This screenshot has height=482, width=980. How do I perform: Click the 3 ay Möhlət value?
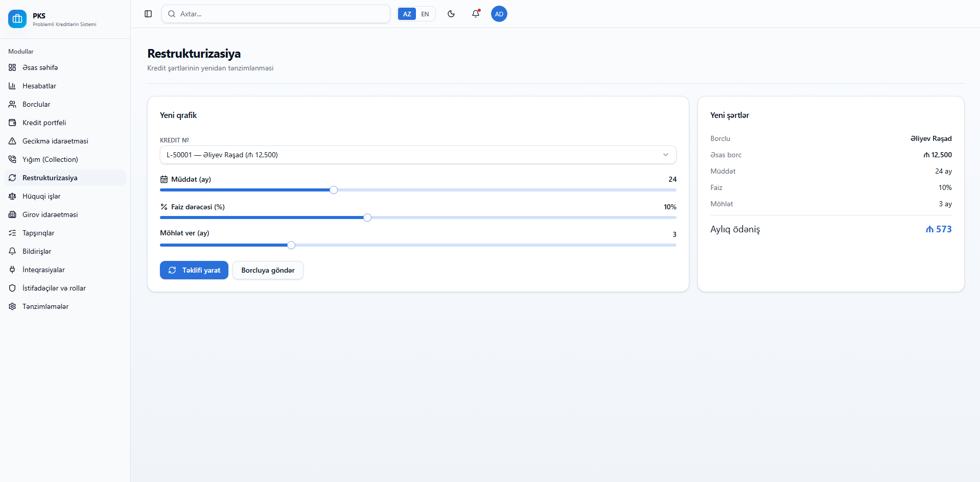click(945, 204)
